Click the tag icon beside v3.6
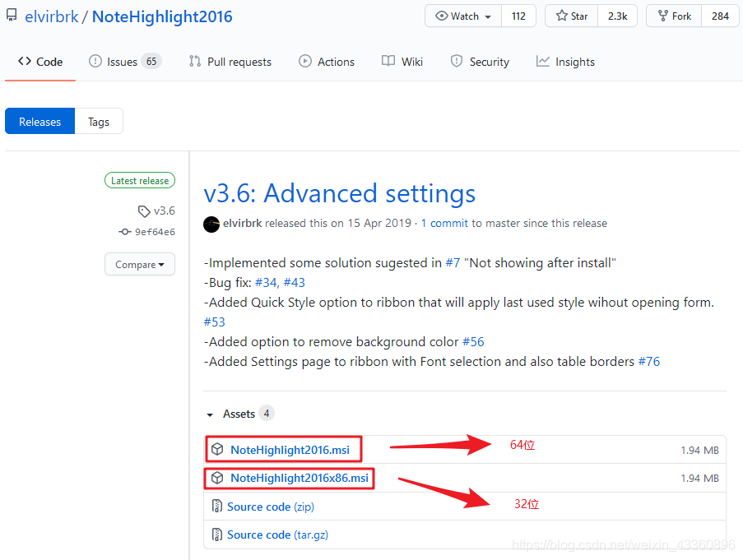Screen dimensions: 743x560 tap(143, 211)
